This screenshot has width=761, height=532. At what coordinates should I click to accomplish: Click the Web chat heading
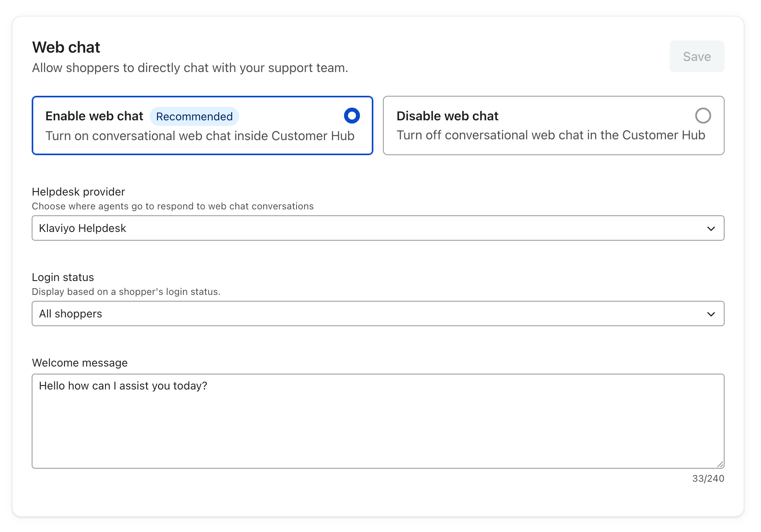pyautogui.click(x=66, y=47)
